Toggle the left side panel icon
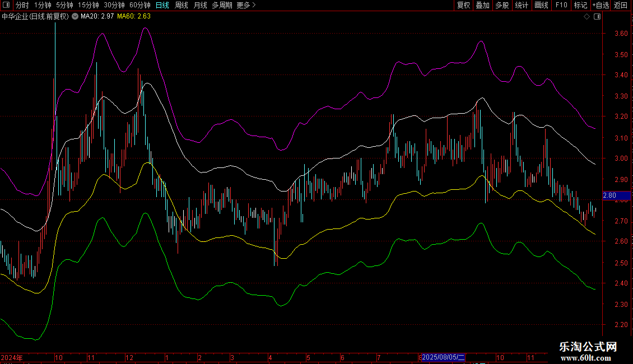Image resolution: width=633 pixels, height=364 pixels. pos(6,5)
